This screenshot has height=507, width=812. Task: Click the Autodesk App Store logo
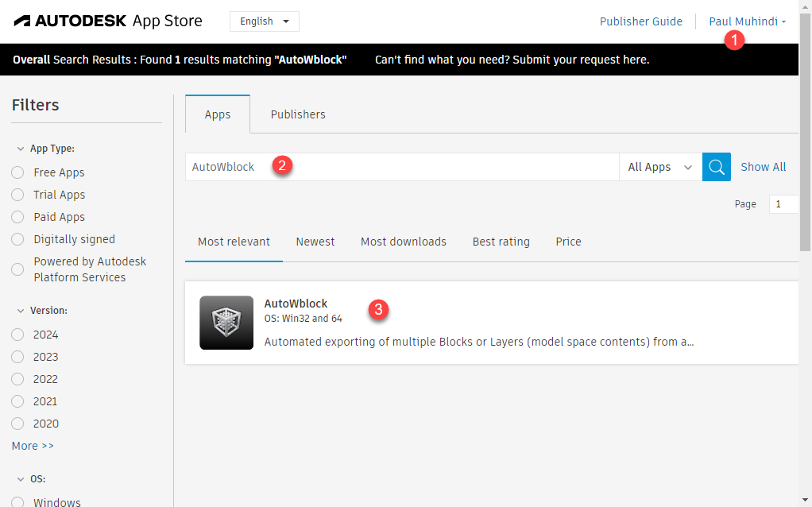tap(108, 21)
